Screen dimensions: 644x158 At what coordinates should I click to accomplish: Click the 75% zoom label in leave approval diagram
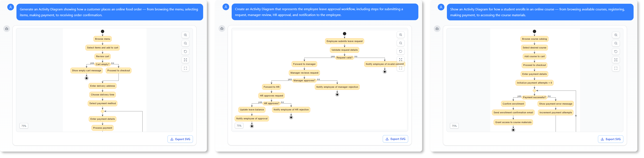239,126
